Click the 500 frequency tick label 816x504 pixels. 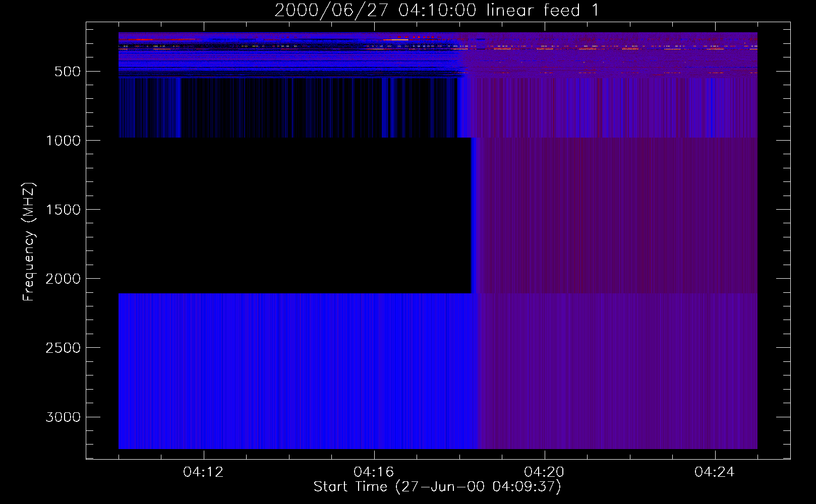pos(68,72)
